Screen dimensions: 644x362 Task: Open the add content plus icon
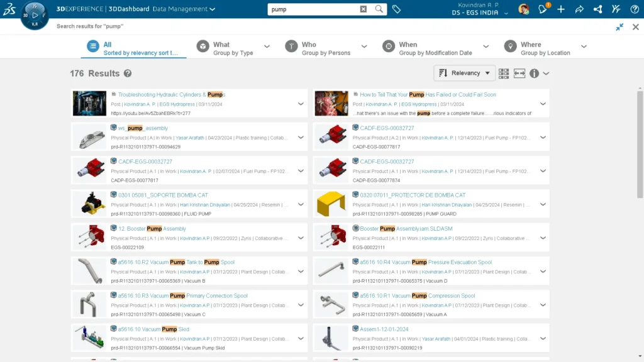(x=560, y=9)
